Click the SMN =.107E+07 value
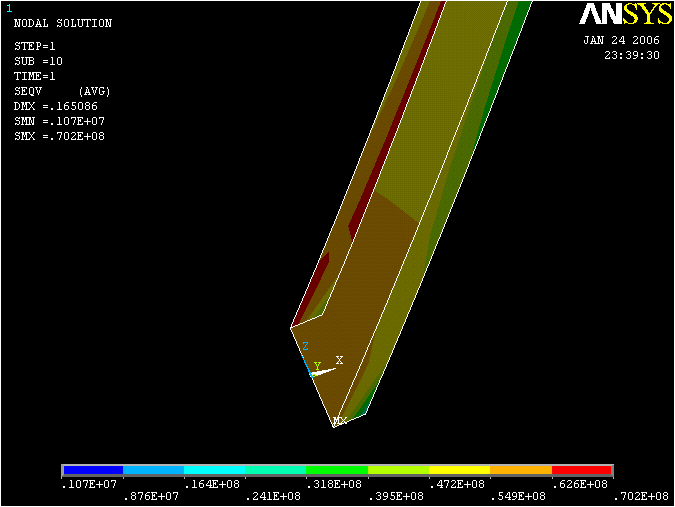Screen dimensions: 675x507 (x=59, y=121)
